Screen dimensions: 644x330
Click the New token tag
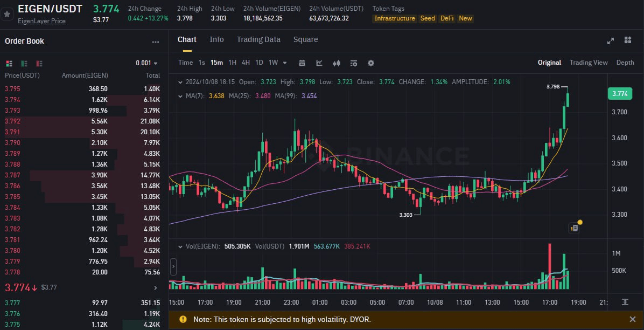[x=465, y=18]
